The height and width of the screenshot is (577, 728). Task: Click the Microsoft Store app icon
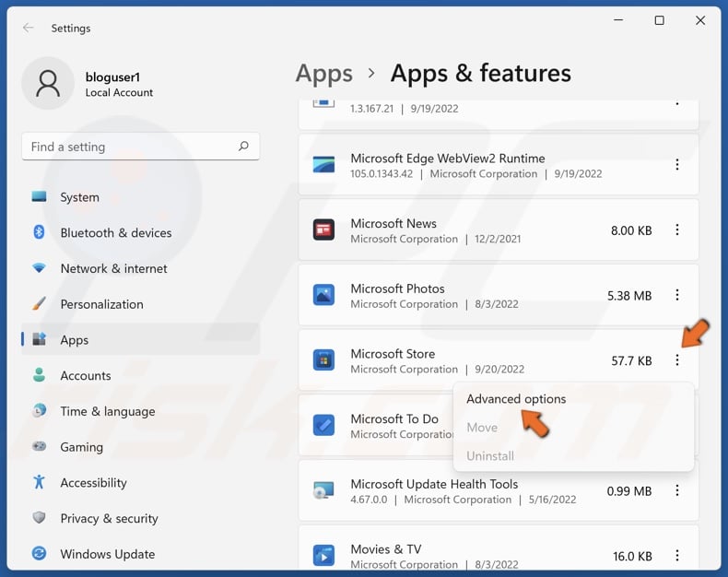[x=323, y=360]
